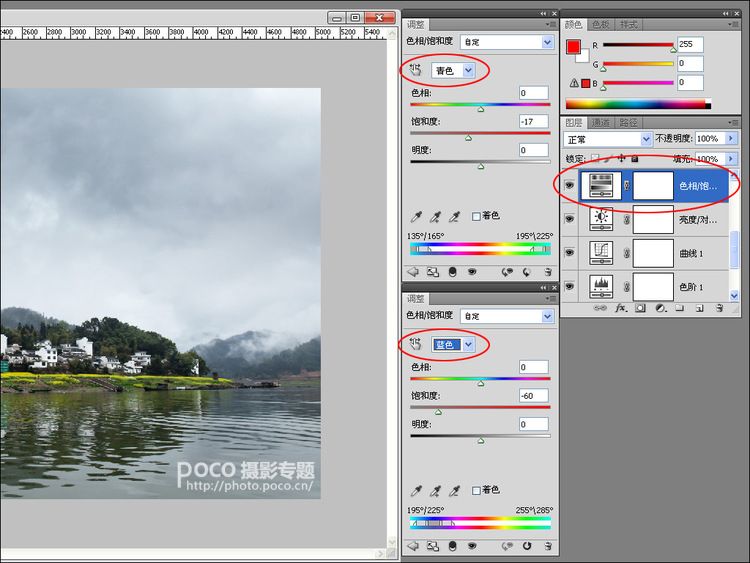Click the color spectrum ramp in Color panel
Image resolution: width=750 pixels, height=563 pixels.
point(639,104)
